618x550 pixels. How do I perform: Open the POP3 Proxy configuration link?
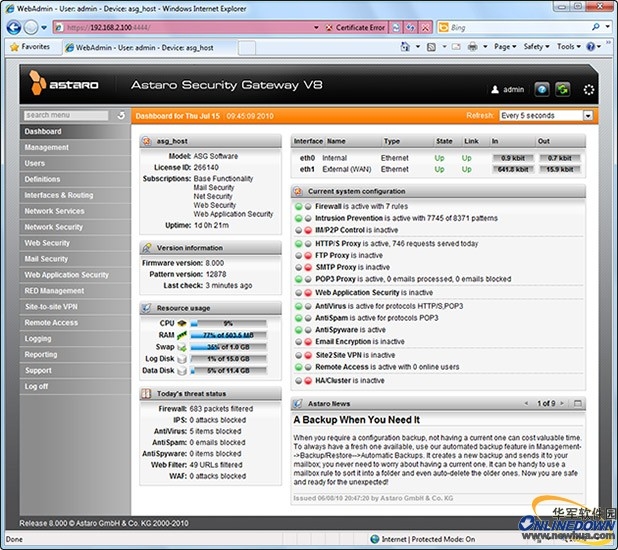coord(335,279)
